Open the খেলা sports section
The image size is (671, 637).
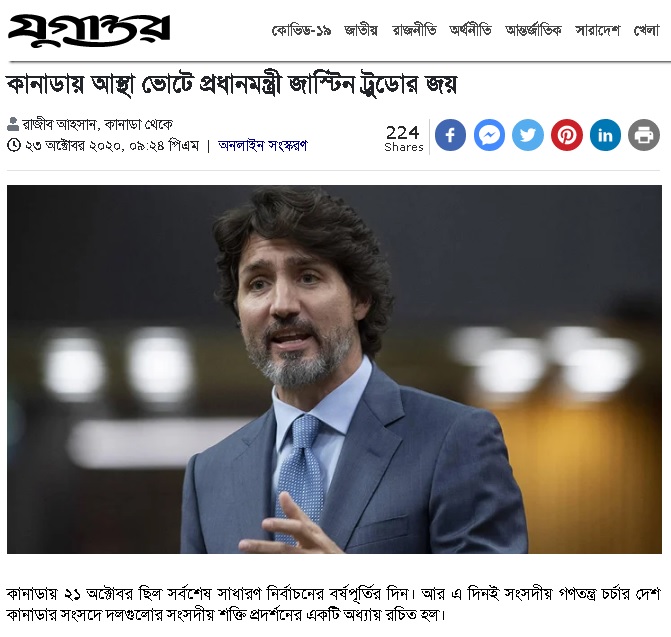646,30
